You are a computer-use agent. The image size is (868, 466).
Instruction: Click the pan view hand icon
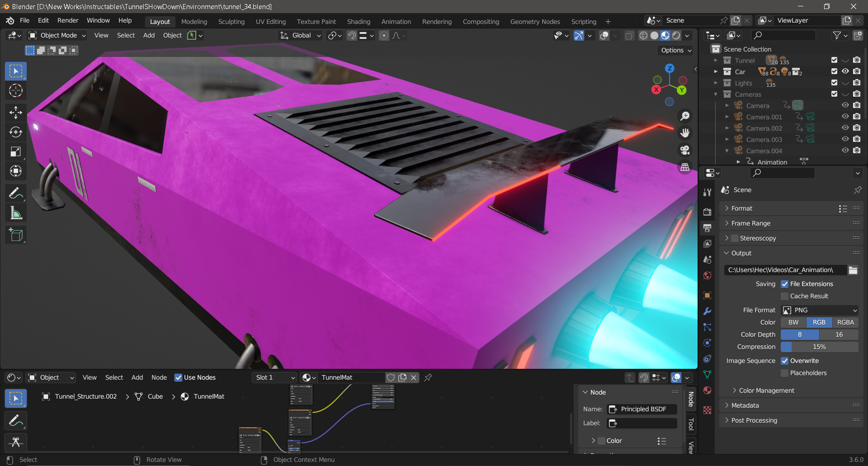685,133
